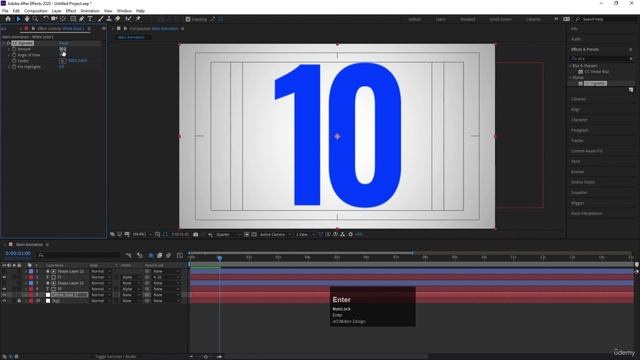Image resolution: width=640 pixels, height=360 pixels.
Task: Click the current timecode 0:00:01:00 field
Action: 18,253
